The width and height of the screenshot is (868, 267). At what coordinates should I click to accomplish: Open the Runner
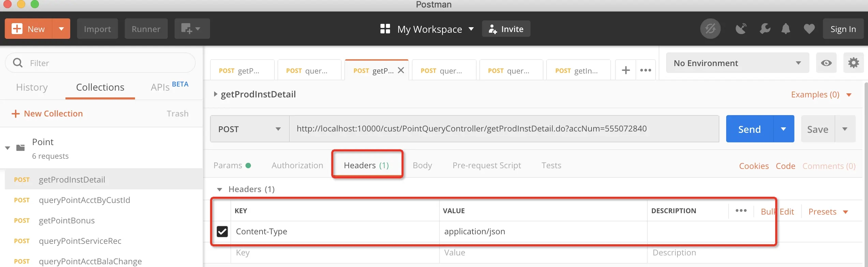point(146,29)
